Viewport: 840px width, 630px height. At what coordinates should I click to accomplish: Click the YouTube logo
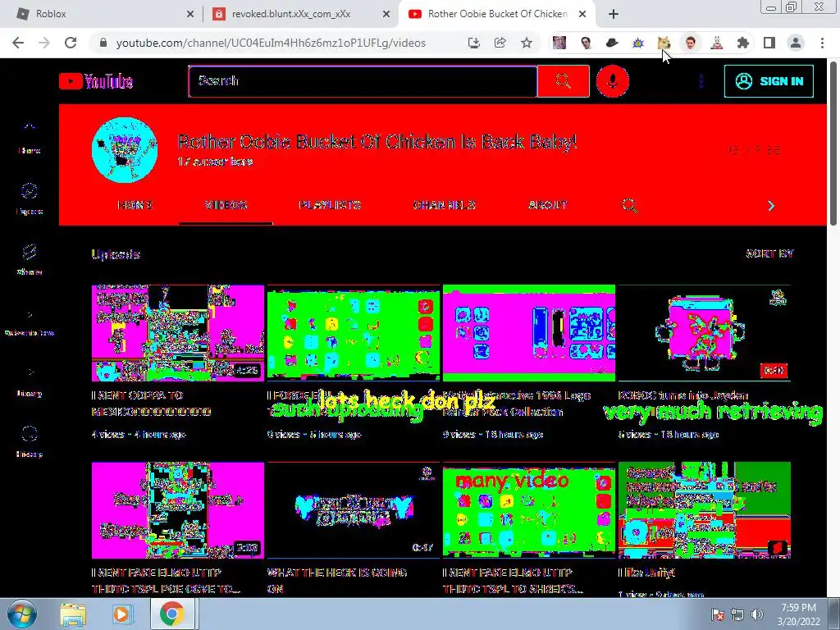tap(96, 81)
